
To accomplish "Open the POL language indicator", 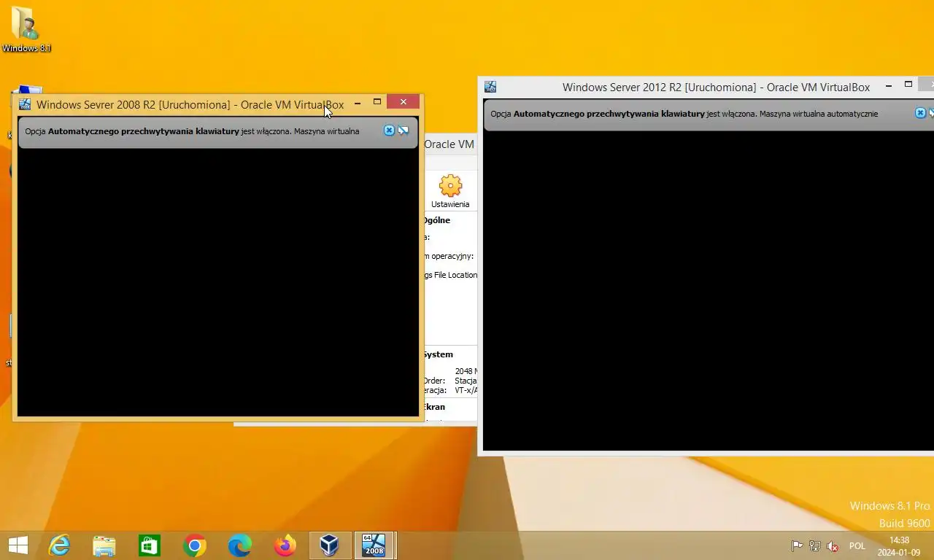I will [857, 546].
